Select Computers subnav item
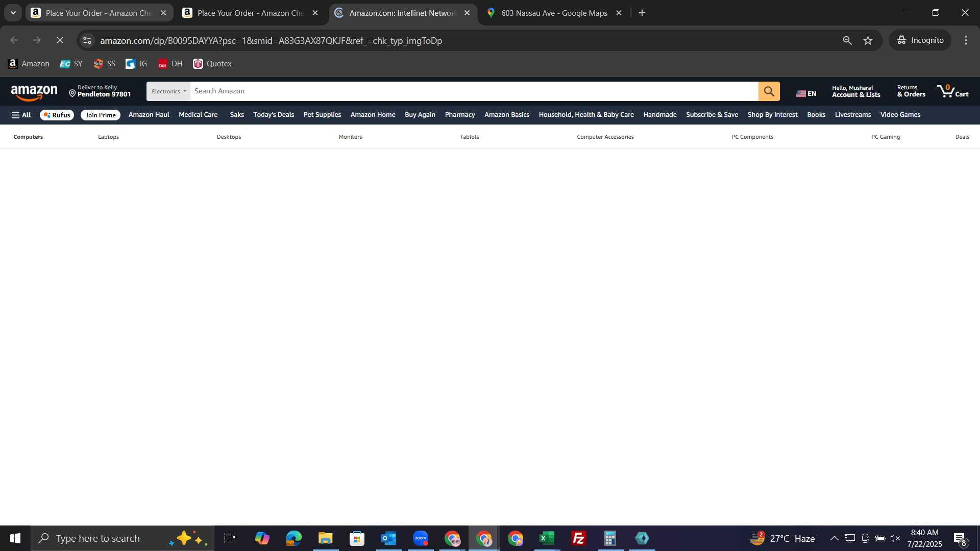Screen dimensions: 980x551 [x=28, y=137]
